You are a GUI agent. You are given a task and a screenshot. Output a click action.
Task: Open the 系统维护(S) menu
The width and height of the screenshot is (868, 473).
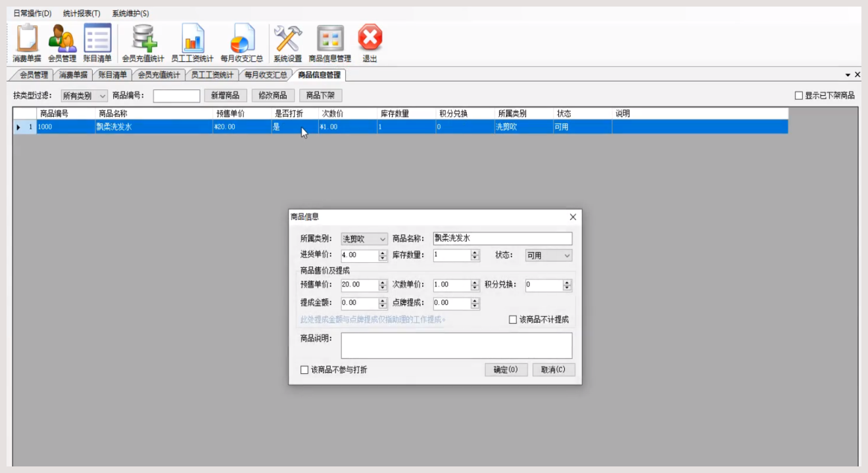click(x=130, y=13)
